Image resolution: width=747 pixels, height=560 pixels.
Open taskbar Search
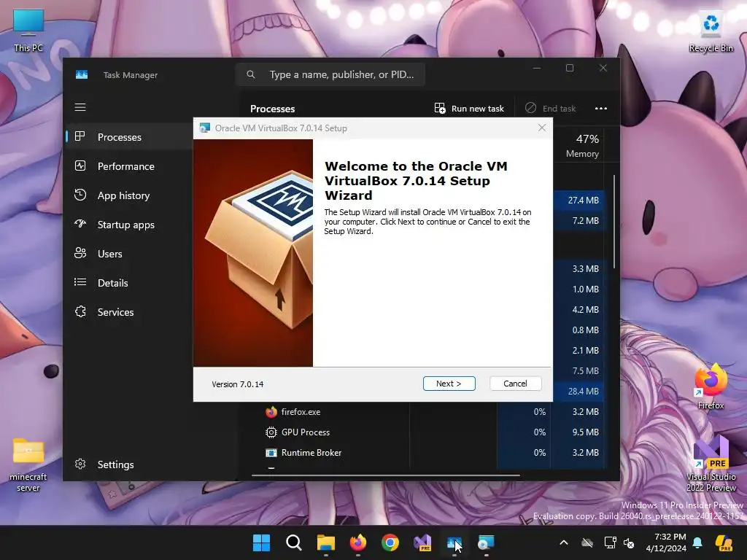(293, 542)
